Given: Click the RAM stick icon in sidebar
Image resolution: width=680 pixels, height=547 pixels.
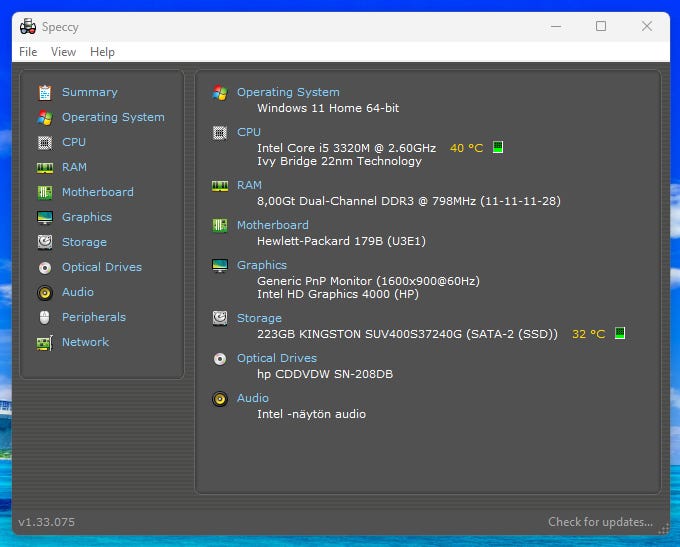Looking at the screenshot, I should click(x=45, y=167).
